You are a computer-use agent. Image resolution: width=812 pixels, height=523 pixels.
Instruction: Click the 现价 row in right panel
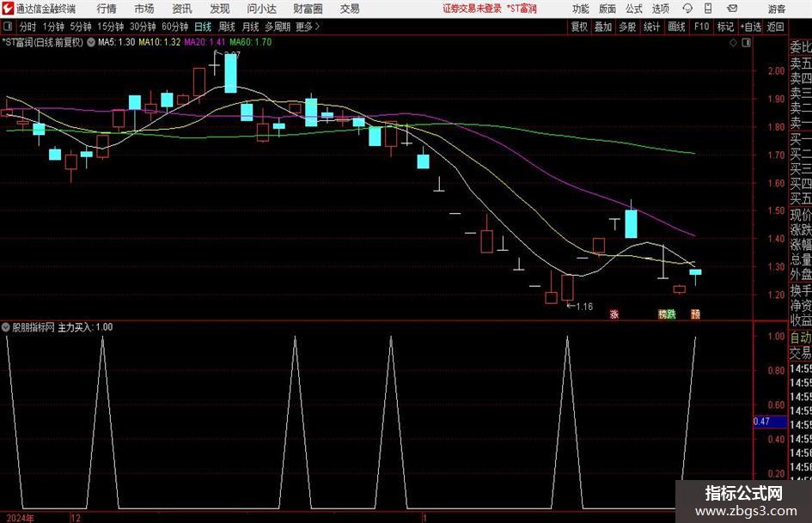(801, 215)
